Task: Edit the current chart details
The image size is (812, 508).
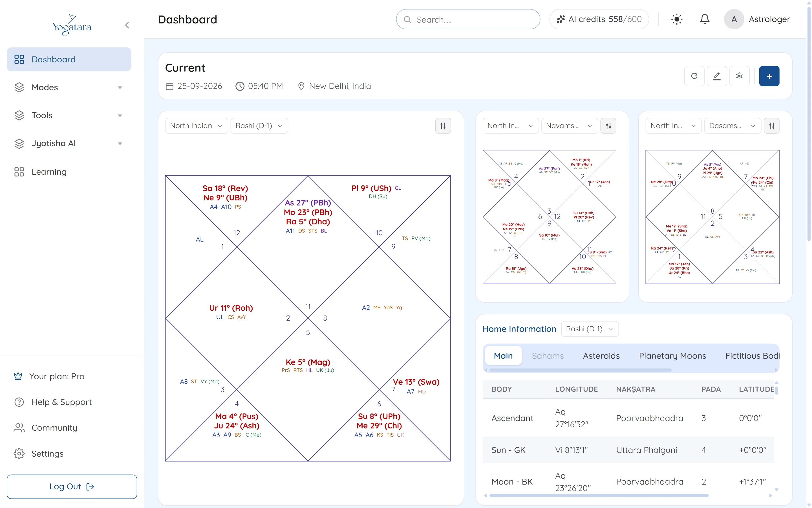Action: 716,76
